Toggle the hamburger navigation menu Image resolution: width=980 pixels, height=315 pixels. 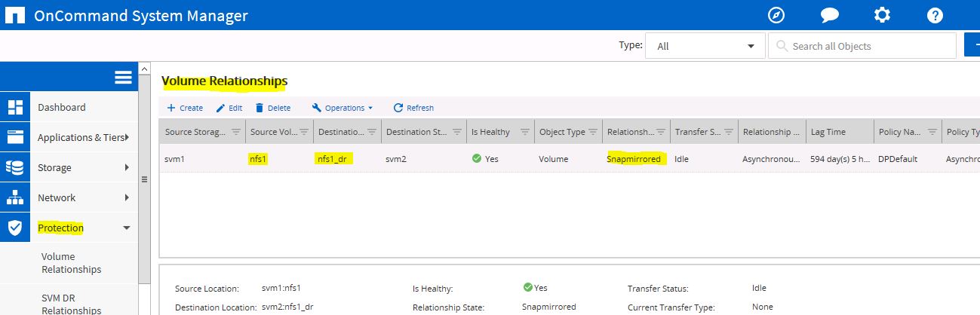pos(123,77)
